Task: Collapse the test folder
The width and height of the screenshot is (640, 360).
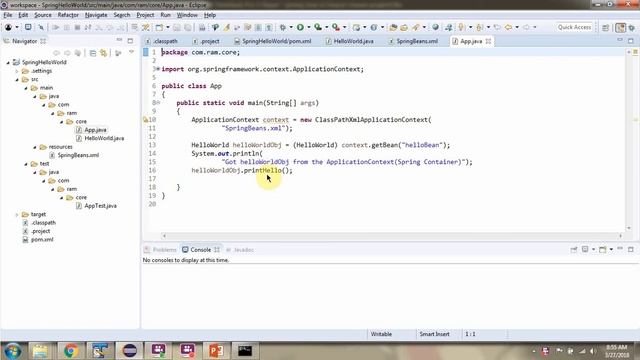Action: click(x=26, y=164)
